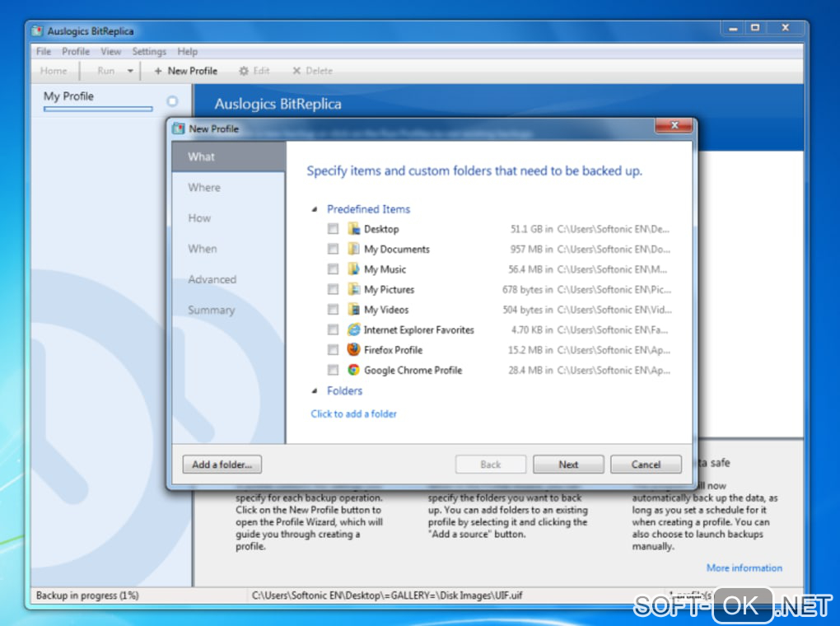Enable the Firefox Profile checkbox
Image resolution: width=840 pixels, height=626 pixels.
(334, 350)
